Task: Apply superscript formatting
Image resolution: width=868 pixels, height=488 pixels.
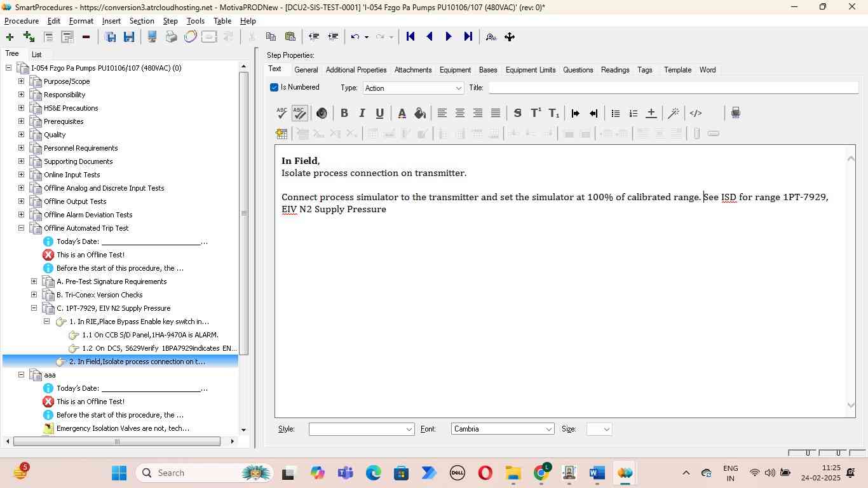Action: tap(536, 113)
